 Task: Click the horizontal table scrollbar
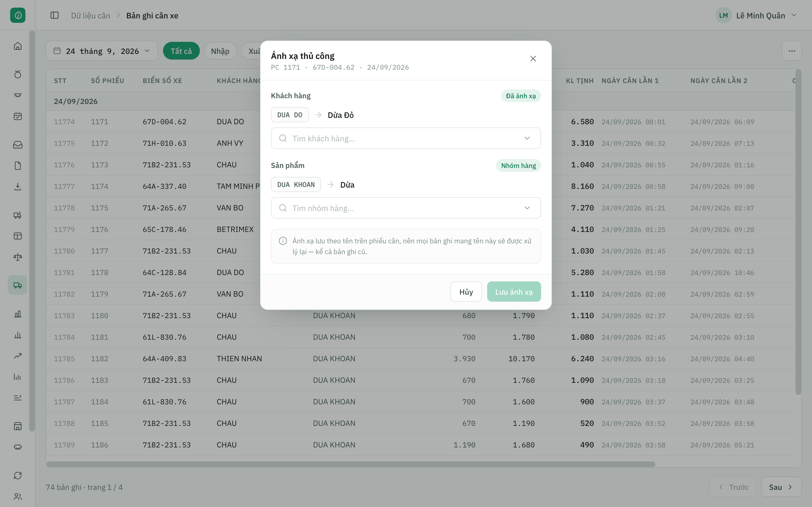(x=350, y=465)
